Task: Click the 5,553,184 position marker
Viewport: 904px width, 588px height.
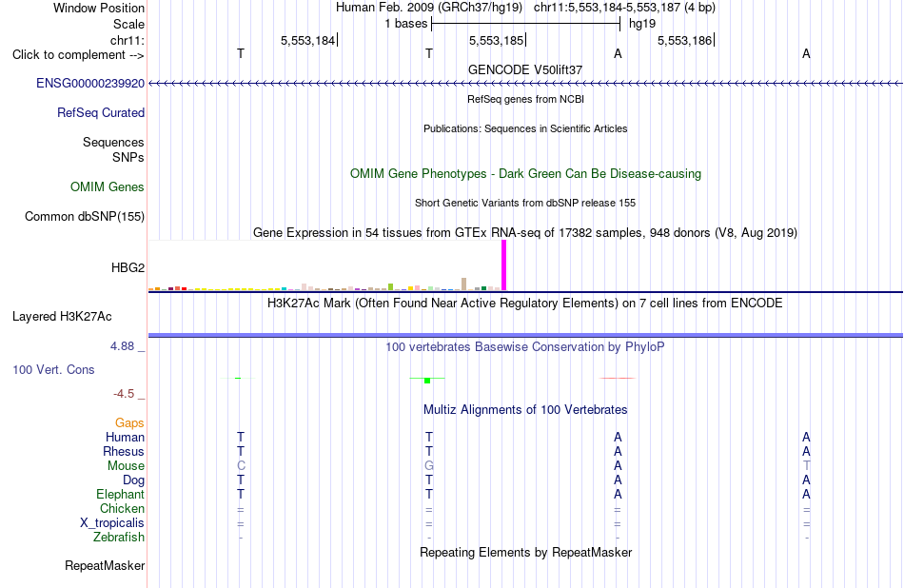Action: (308, 41)
